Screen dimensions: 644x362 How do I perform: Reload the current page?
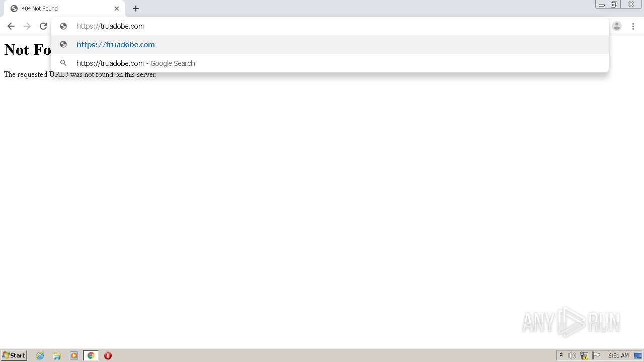(43, 26)
